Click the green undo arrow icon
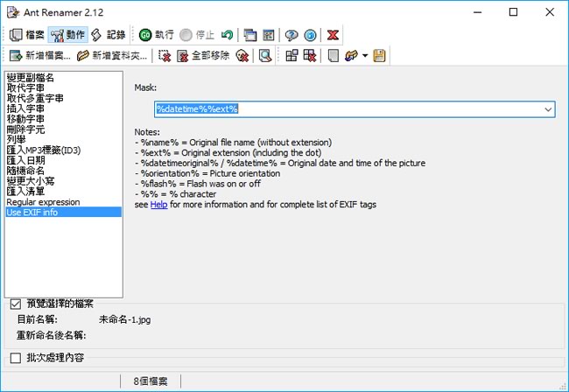569x392 pixels. [x=228, y=35]
